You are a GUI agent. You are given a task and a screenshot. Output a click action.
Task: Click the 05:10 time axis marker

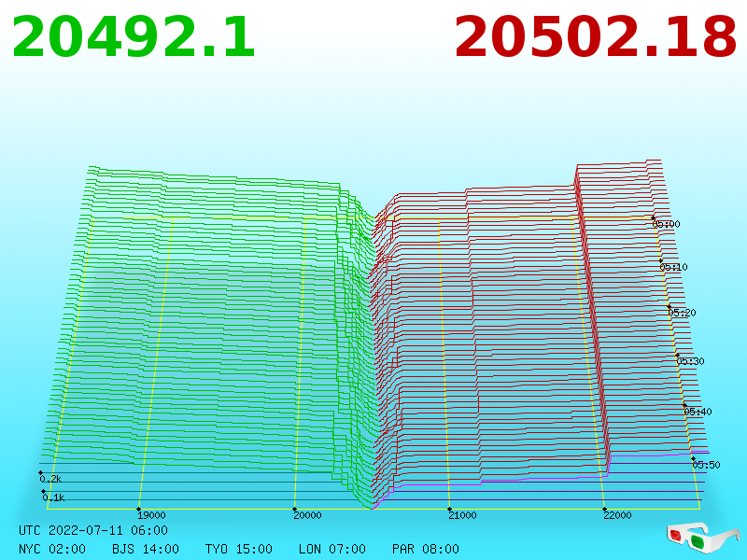tap(674, 267)
